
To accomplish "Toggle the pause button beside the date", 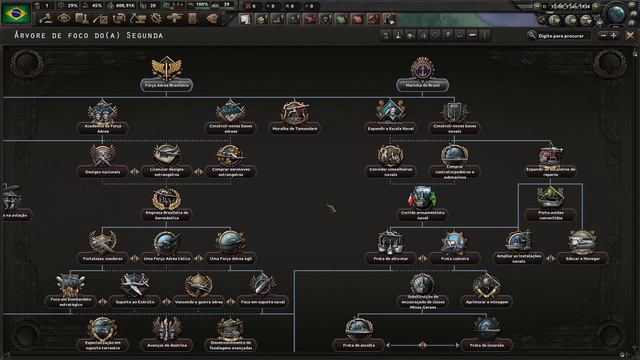I will (544, 7).
